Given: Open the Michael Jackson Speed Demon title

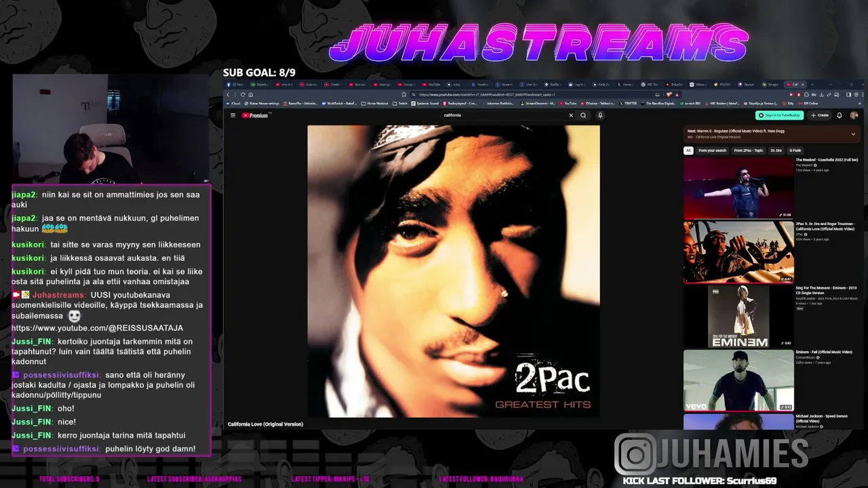Looking at the screenshot, I should click(x=822, y=419).
